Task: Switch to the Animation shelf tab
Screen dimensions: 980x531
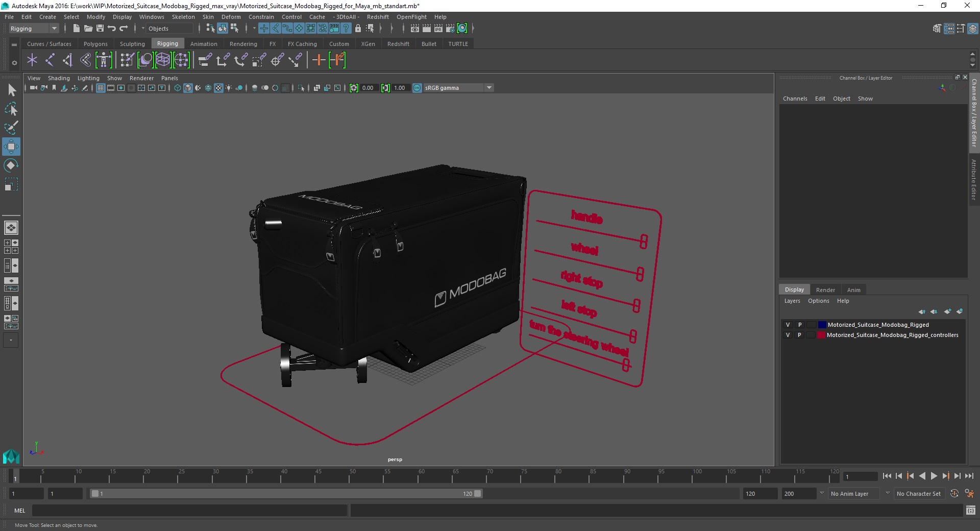Action: coord(204,44)
